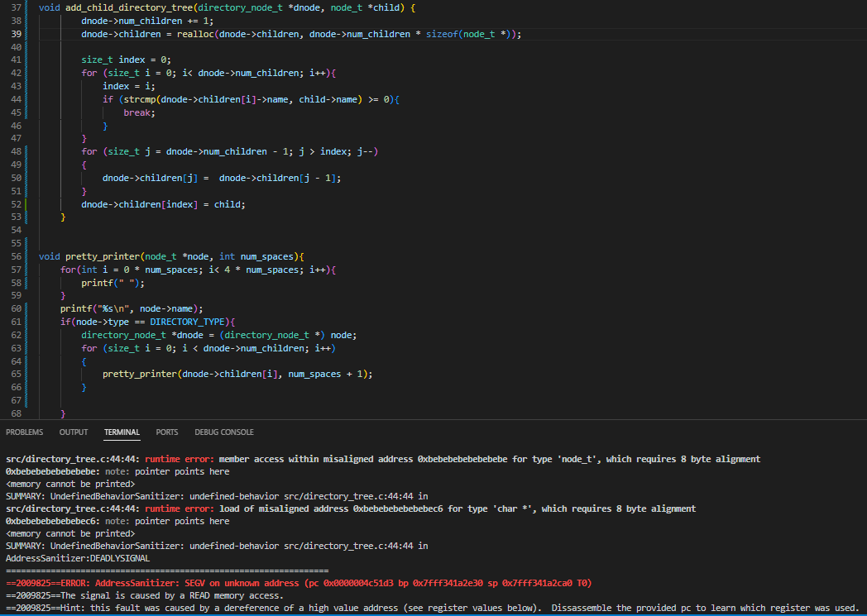
Task: Select the TERMINAL panel tab
Action: pyautogui.click(x=122, y=432)
